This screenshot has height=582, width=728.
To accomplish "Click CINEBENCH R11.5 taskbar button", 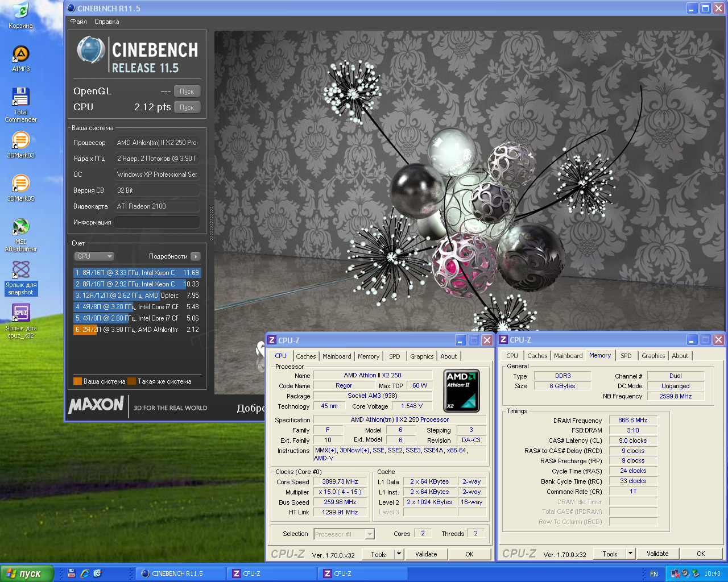I will pyautogui.click(x=180, y=573).
